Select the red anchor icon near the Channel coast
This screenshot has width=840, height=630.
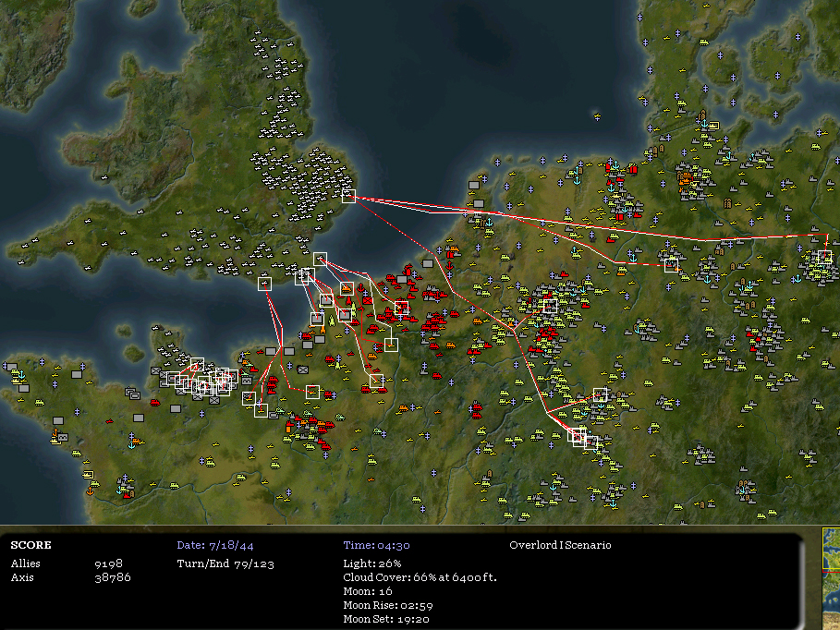pyautogui.click(x=360, y=289)
